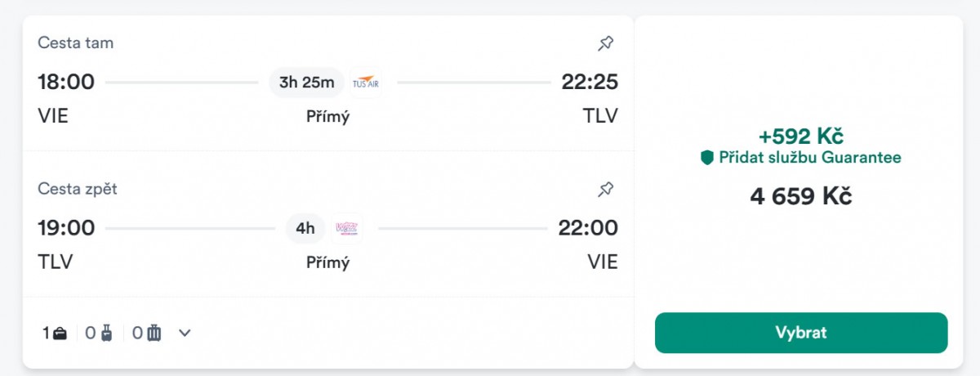Pin the return Cesta zpět flight

tap(605, 190)
